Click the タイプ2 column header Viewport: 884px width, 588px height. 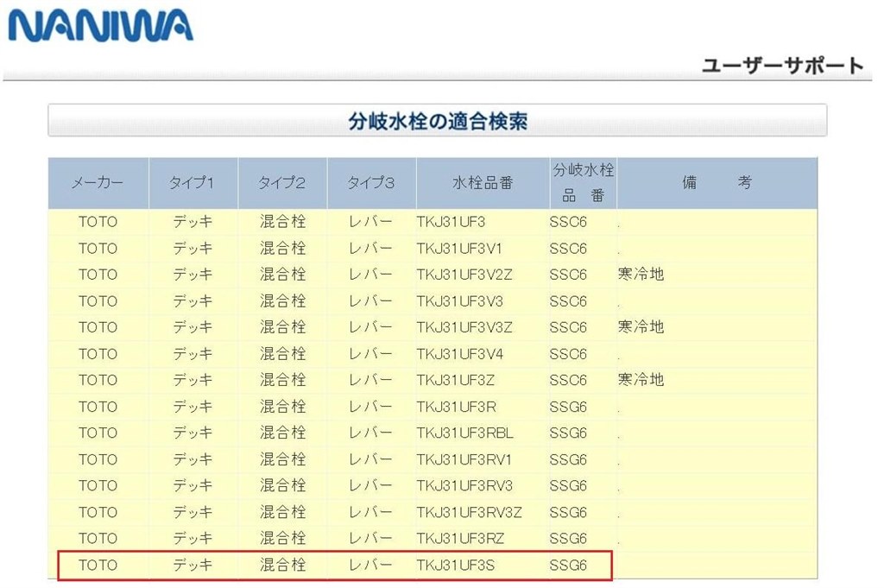(281, 183)
